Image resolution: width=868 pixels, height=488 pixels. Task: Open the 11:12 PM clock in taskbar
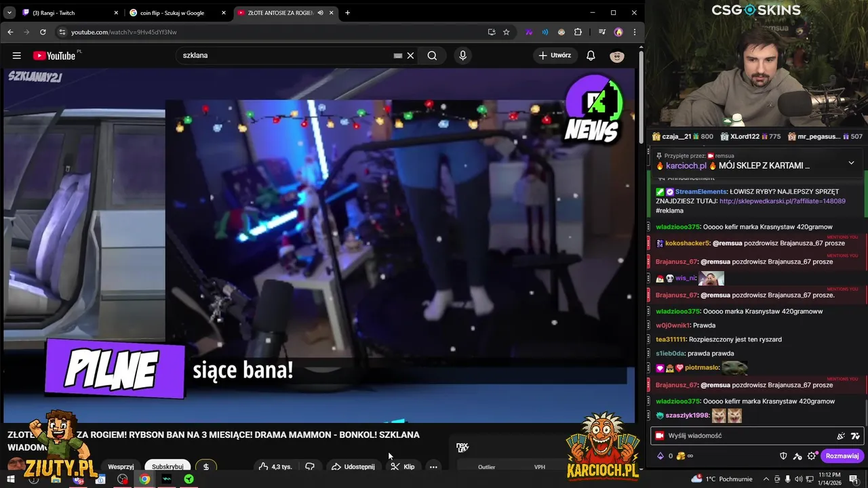pyautogui.click(x=829, y=479)
